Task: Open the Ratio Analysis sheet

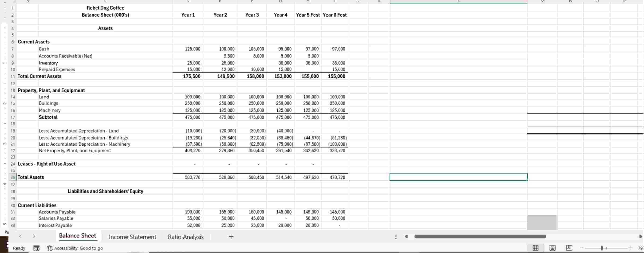Action: pyautogui.click(x=186, y=237)
